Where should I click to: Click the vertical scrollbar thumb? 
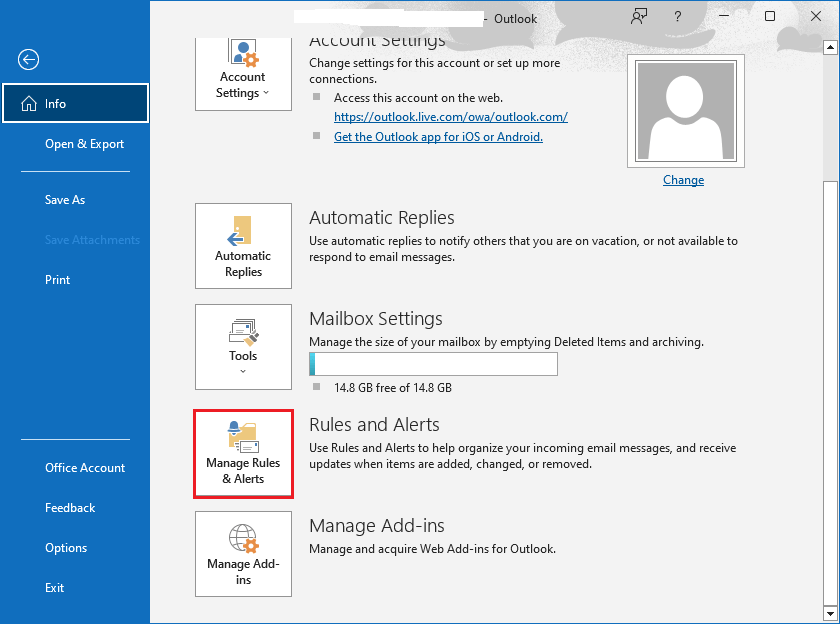(x=830, y=391)
